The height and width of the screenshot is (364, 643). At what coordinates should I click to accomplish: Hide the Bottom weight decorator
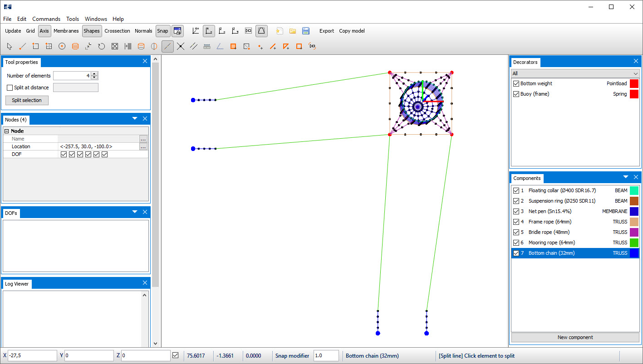tap(516, 83)
